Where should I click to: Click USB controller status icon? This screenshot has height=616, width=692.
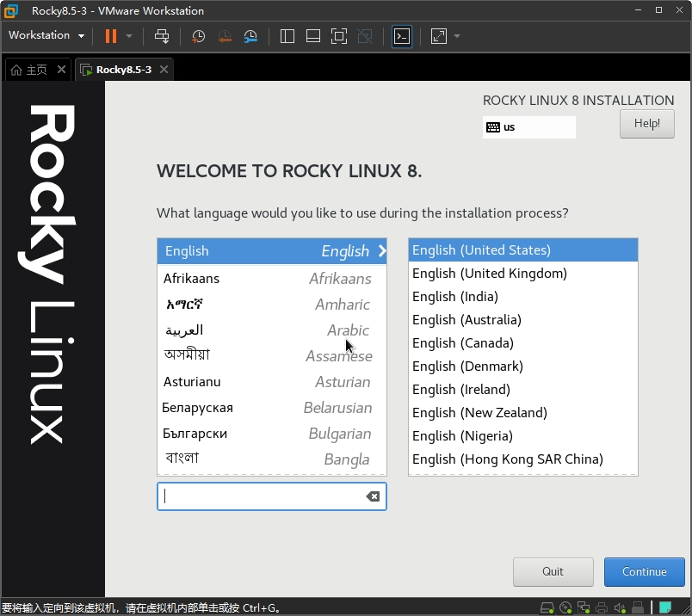638,608
